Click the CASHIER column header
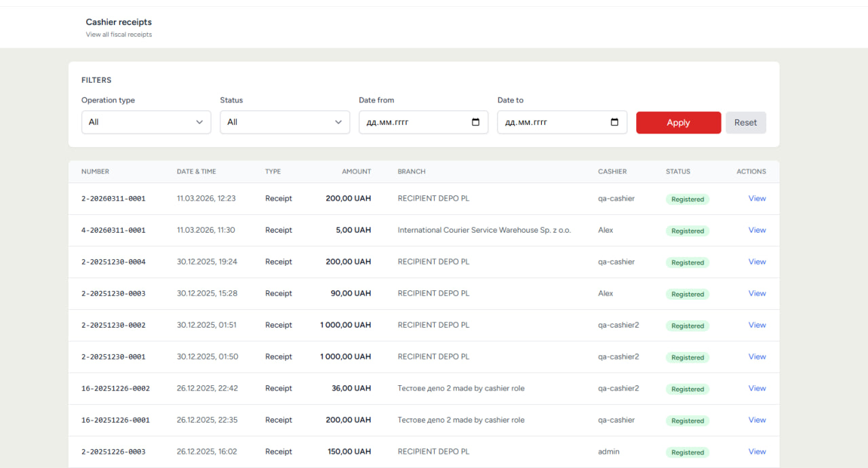 point(612,172)
